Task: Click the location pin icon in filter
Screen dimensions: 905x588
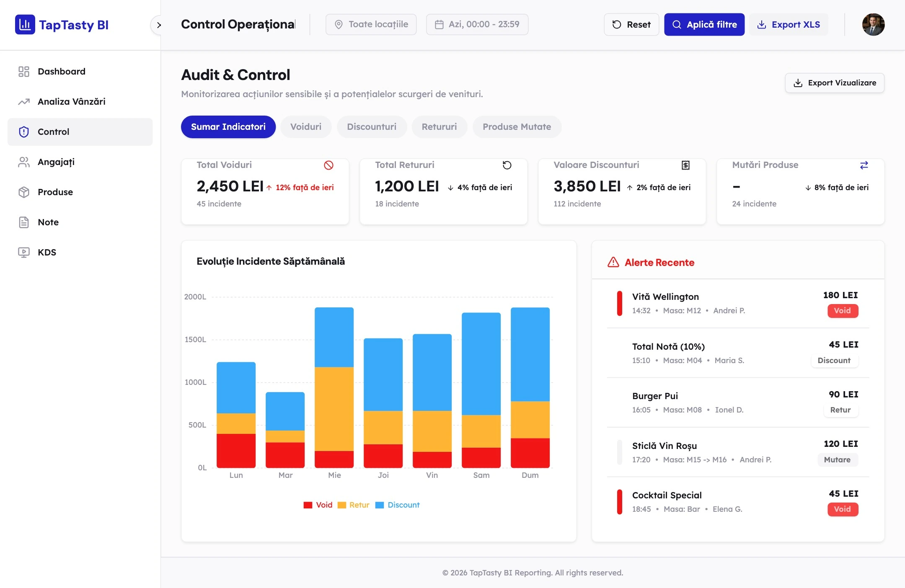Action: (339, 25)
